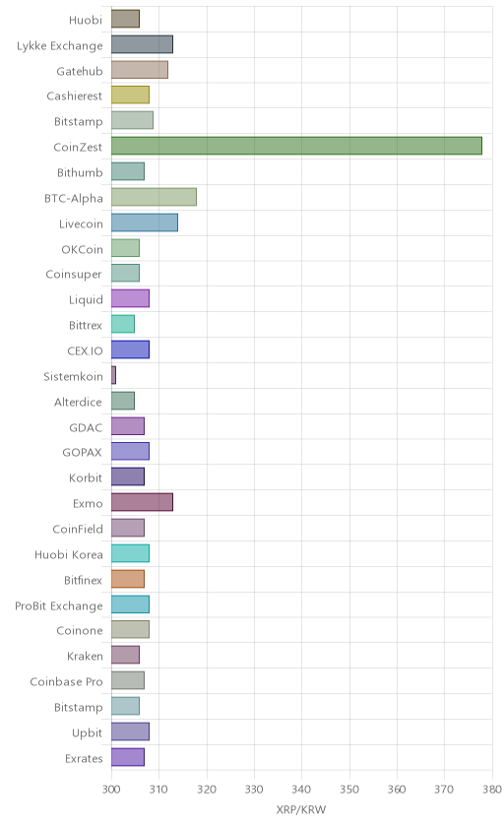Select the Lykke Exchange bar
504x827 pixels.
point(142,45)
